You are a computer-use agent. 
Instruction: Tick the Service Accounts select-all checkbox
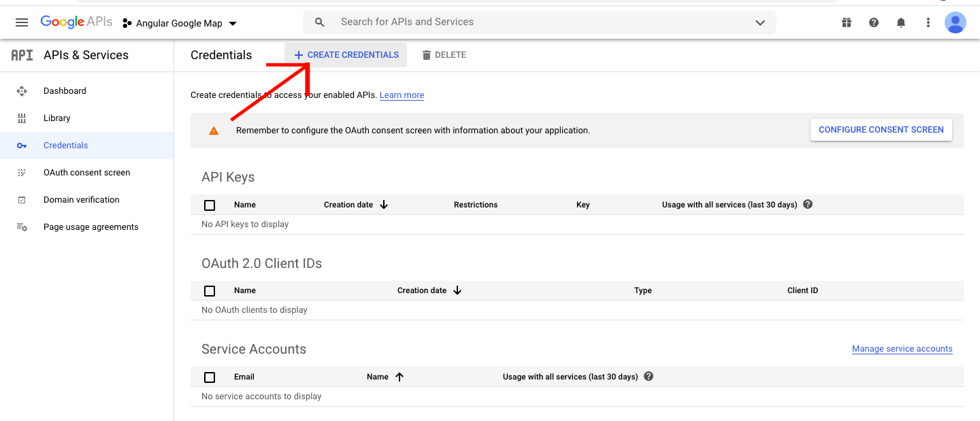pos(210,377)
